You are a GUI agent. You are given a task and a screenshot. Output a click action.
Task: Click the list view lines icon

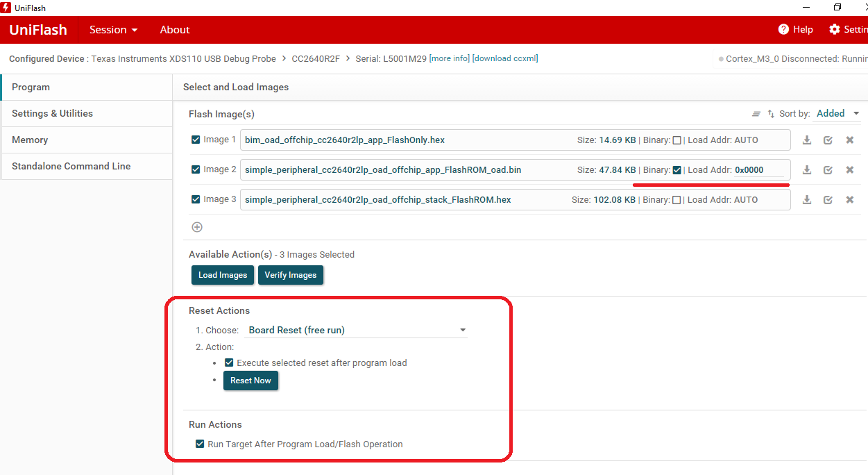point(756,114)
